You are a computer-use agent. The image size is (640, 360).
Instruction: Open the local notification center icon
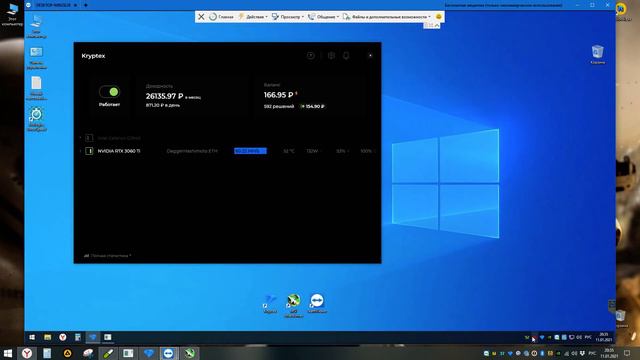[627, 353]
